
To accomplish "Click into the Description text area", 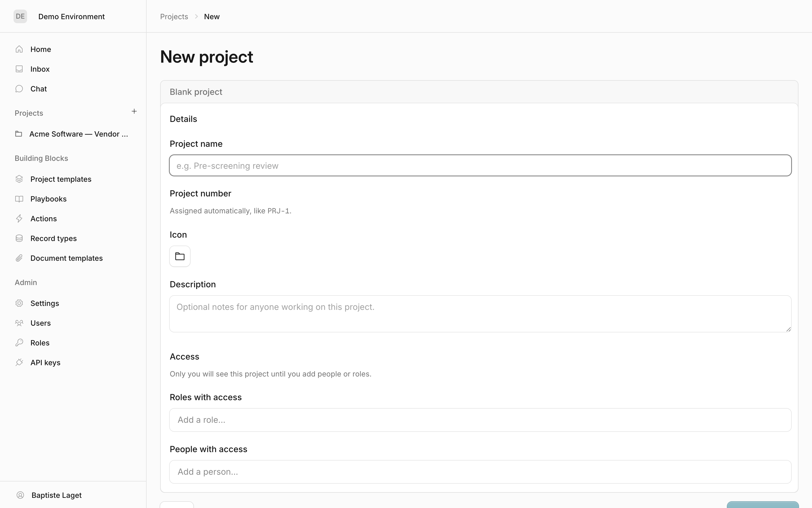I will pyautogui.click(x=480, y=314).
